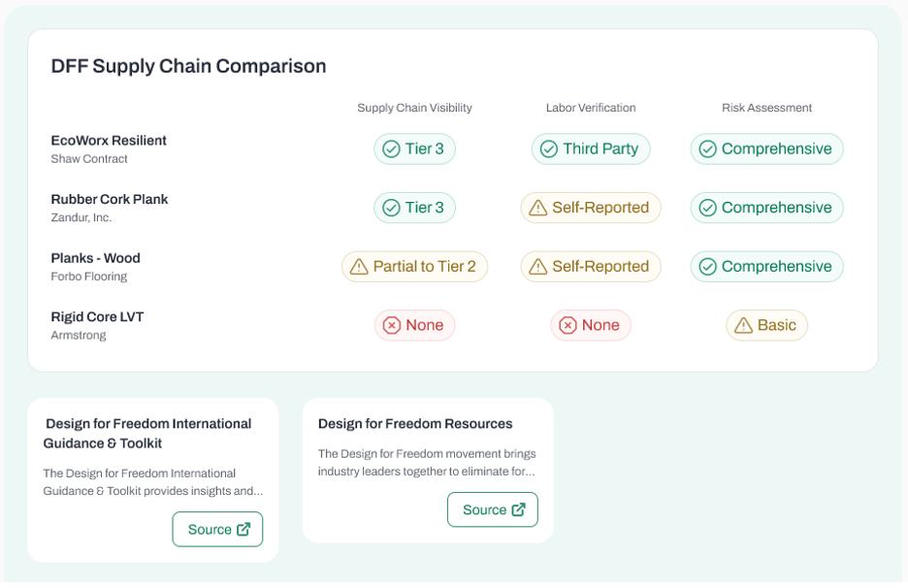Select Planks - Wood product name
This screenshot has height=588, width=908.
tap(95, 258)
